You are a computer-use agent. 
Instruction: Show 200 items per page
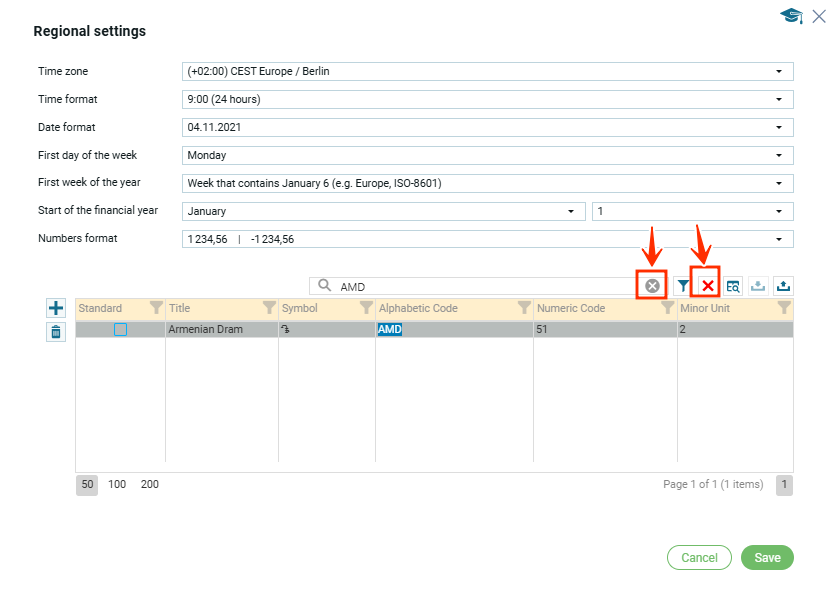[149, 484]
